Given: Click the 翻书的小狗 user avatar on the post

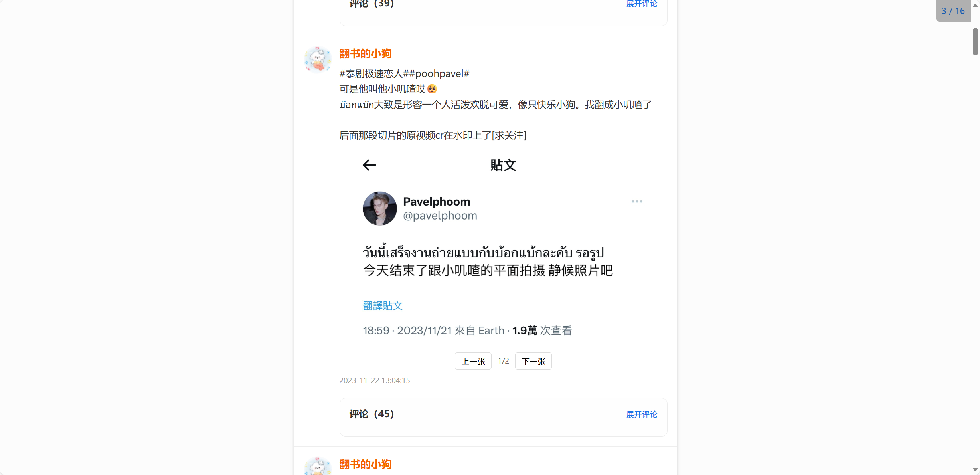Looking at the screenshot, I should pyautogui.click(x=318, y=60).
